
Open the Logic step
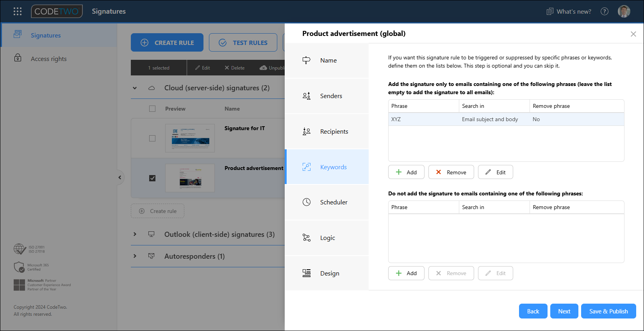click(x=326, y=238)
